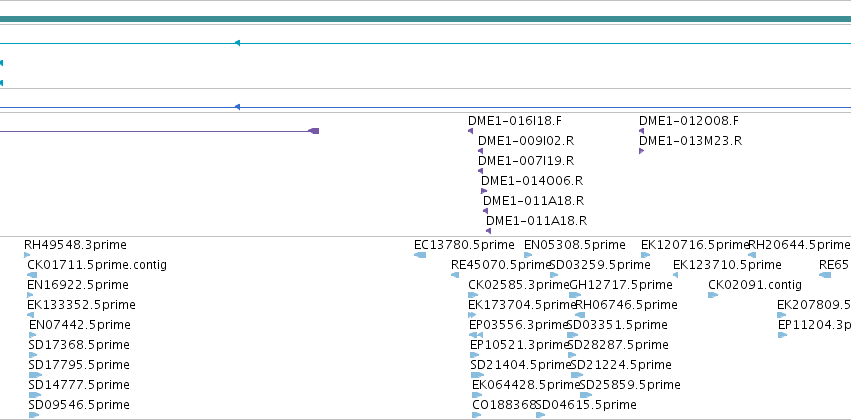Click the purple feature ending in a box
The image size is (851, 420).
pyautogui.click(x=159, y=131)
